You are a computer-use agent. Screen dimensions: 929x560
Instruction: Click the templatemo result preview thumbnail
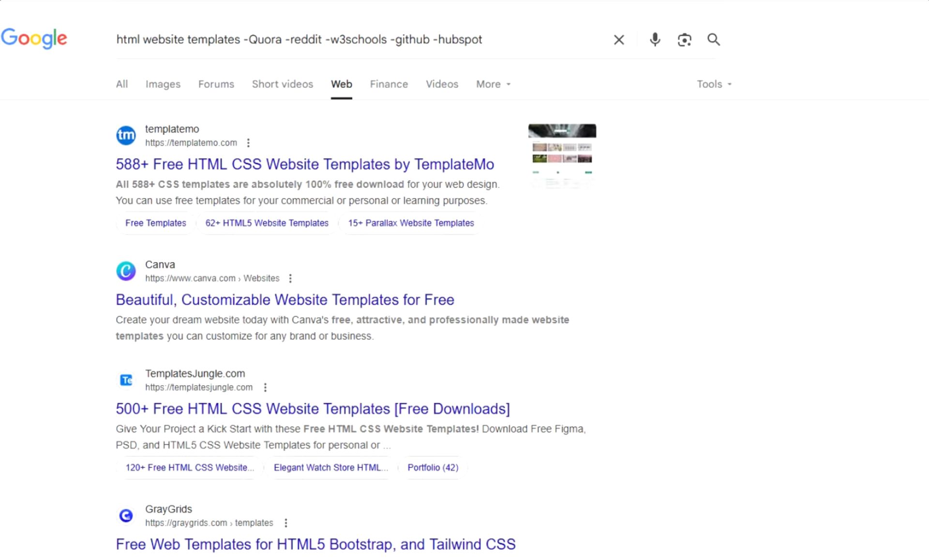(x=562, y=155)
